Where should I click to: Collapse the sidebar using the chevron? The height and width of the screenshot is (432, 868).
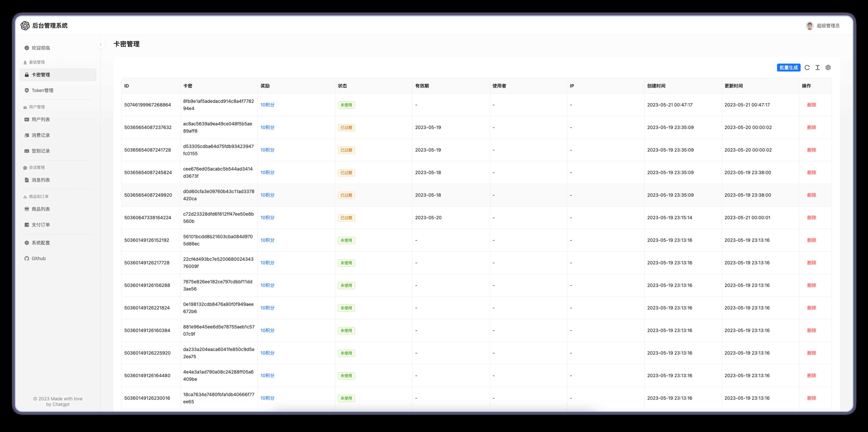tap(101, 44)
